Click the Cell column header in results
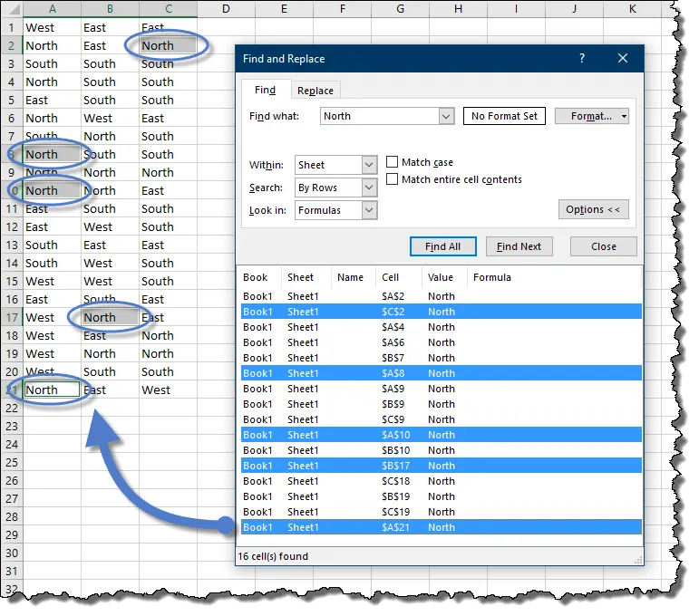 pyautogui.click(x=399, y=277)
